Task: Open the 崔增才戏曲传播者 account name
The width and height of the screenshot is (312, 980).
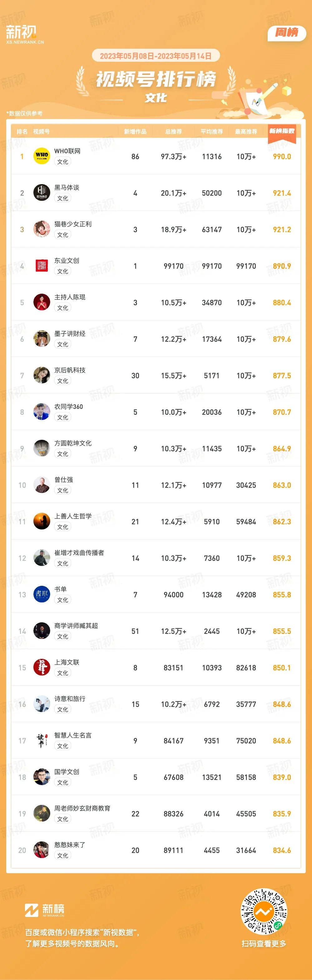Action: click(x=79, y=553)
